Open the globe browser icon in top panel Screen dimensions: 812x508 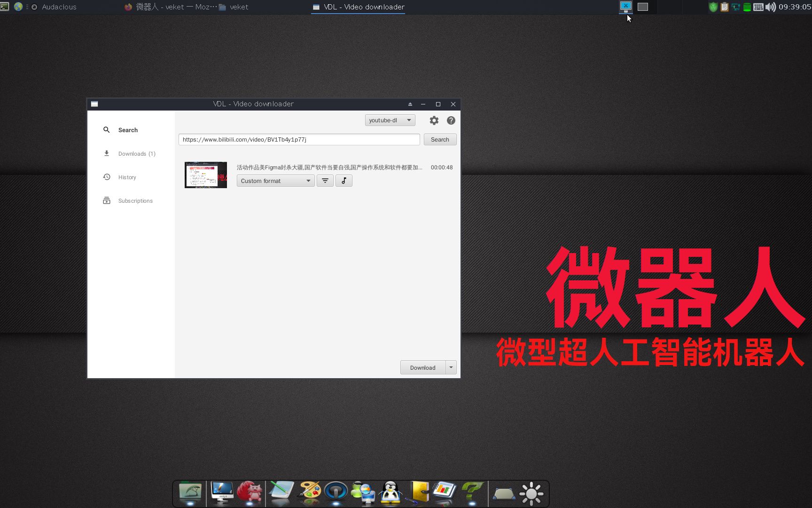[x=18, y=7]
